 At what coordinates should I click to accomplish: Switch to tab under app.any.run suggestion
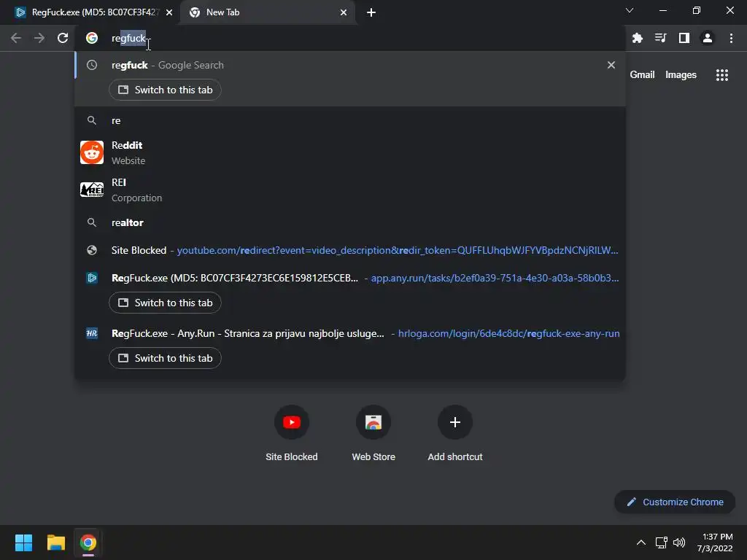[x=165, y=303]
